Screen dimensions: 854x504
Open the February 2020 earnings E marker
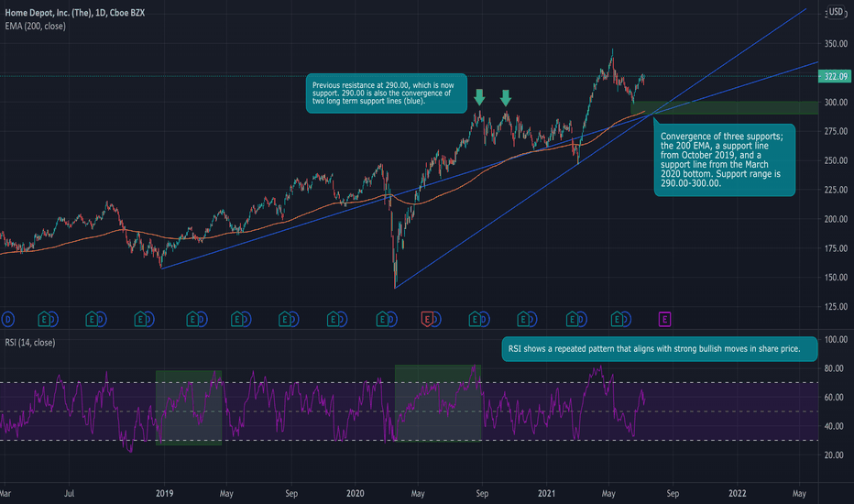[x=382, y=319]
